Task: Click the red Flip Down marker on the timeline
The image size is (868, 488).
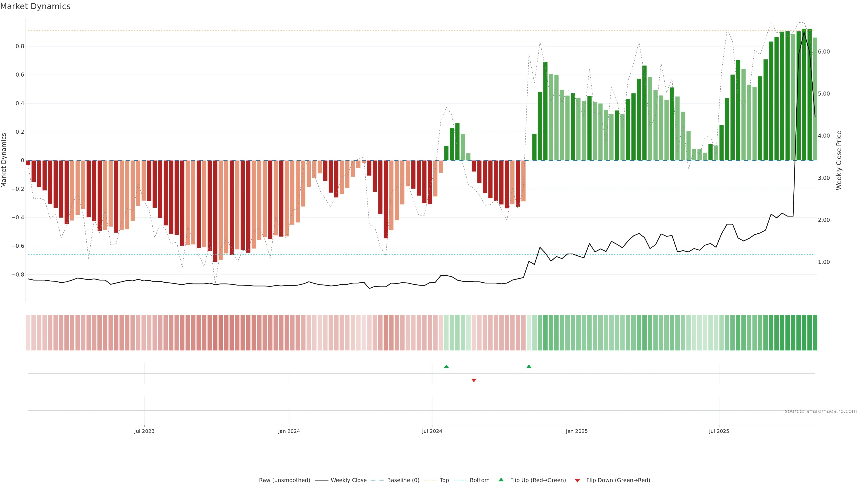Action: coord(474,380)
